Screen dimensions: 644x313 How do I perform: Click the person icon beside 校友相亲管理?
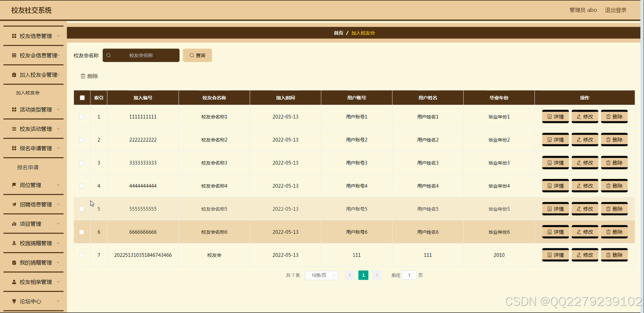click(x=14, y=282)
